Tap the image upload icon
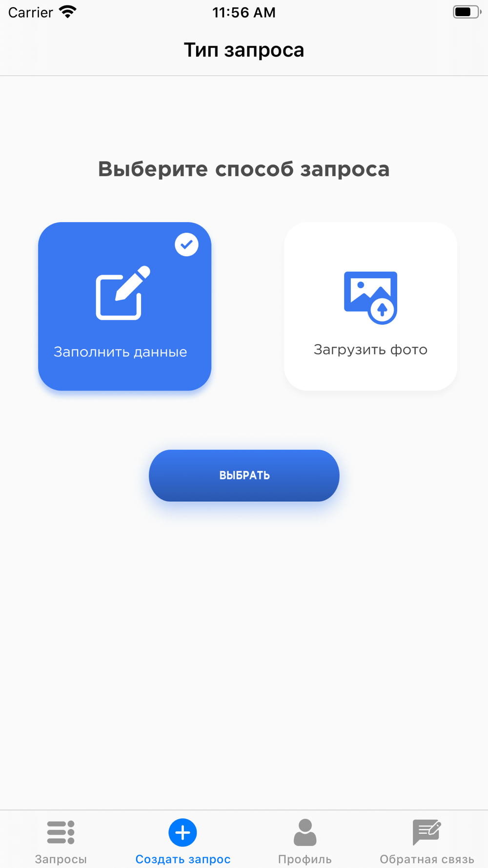 coord(371,298)
